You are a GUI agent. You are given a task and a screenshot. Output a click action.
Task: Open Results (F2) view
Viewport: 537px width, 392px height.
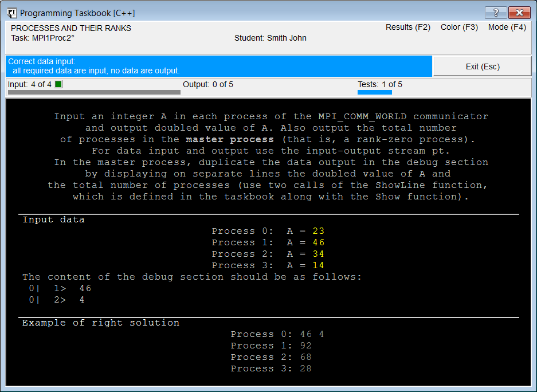click(408, 27)
